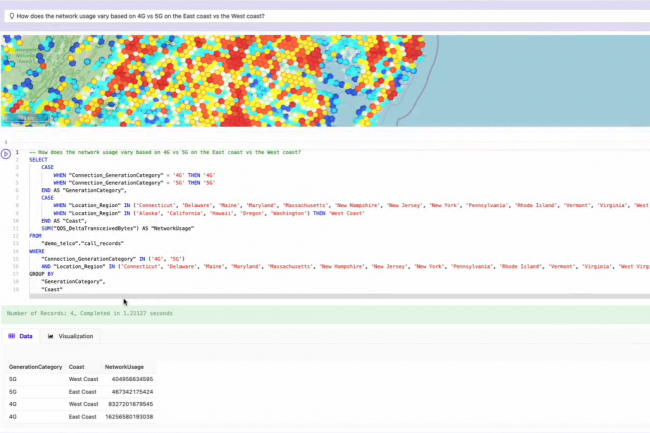Click the lightbulb icon beside the question
This screenshot has height=433, width=650.
click(x=11, y=15)
